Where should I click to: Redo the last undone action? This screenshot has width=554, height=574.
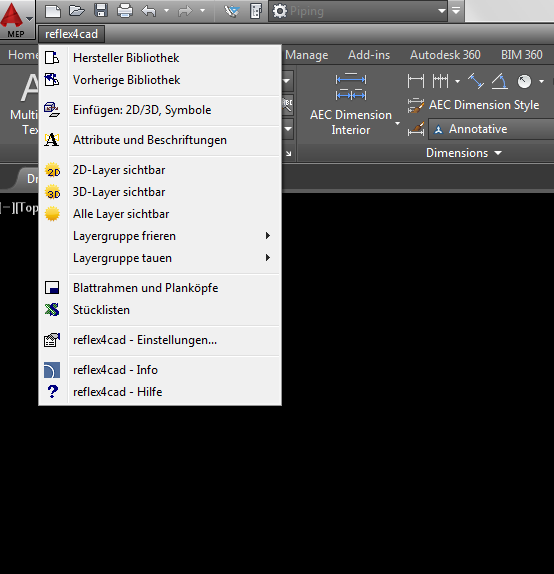click(x=185, y=11)
